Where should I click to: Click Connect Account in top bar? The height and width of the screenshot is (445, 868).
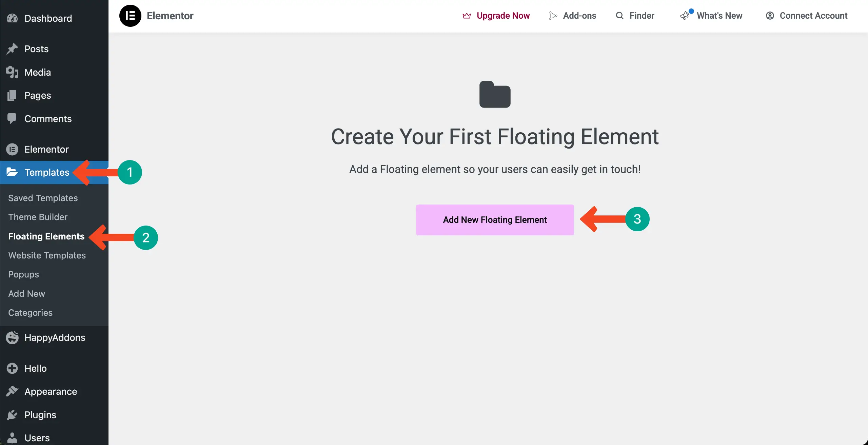(813, 16)
